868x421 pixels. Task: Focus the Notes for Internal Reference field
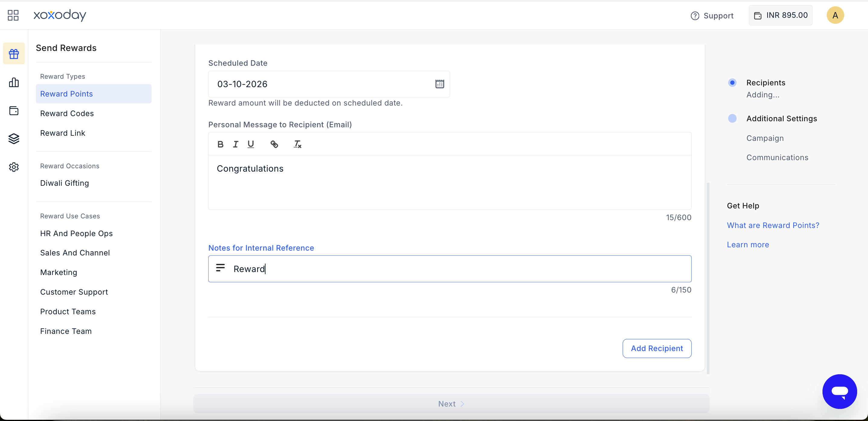(x=450, y=269)
